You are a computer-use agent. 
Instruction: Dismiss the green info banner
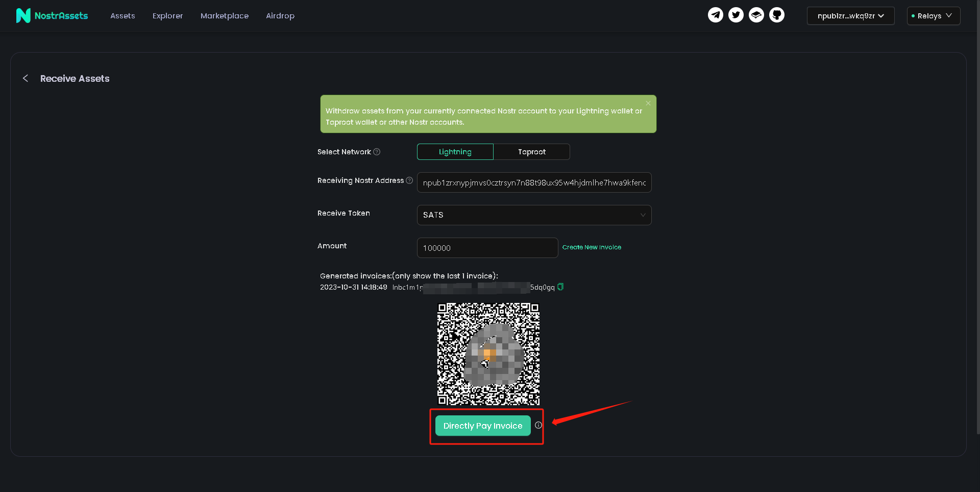click(x=648, y=103)
